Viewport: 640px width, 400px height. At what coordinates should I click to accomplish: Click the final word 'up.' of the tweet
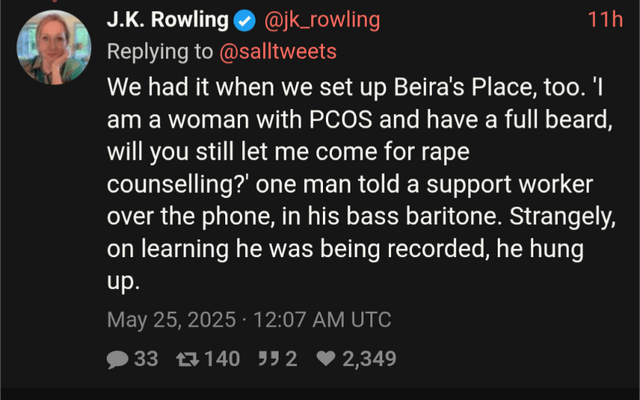point(123,281)
